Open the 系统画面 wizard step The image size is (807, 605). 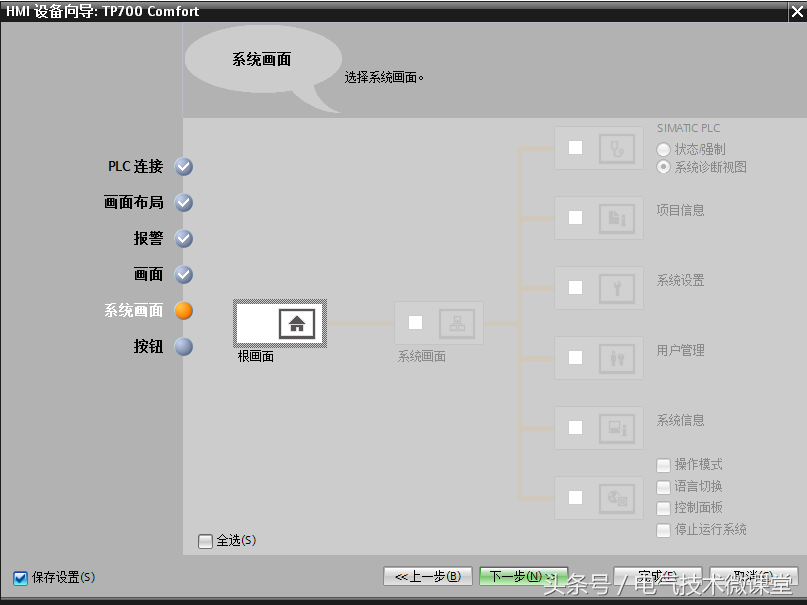click(x=134, y=311)
